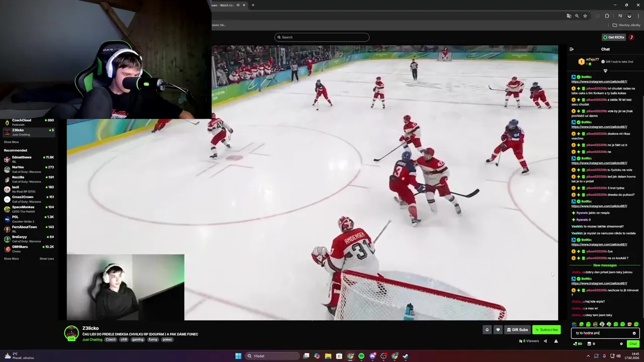The width and height of the screenshot is (644, 362).
Task: Mute tab with speaker icon
Action: point(238,5)
